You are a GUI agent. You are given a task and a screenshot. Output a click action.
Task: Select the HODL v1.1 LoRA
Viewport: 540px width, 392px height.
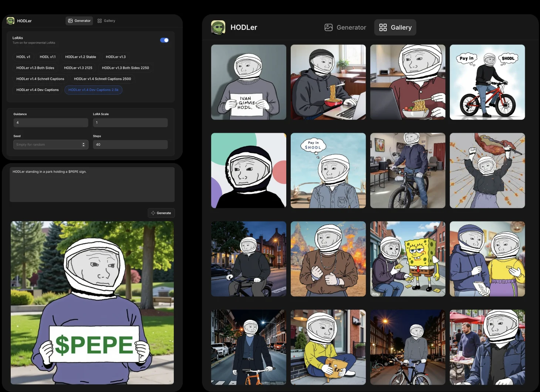(x=48, y=57)
